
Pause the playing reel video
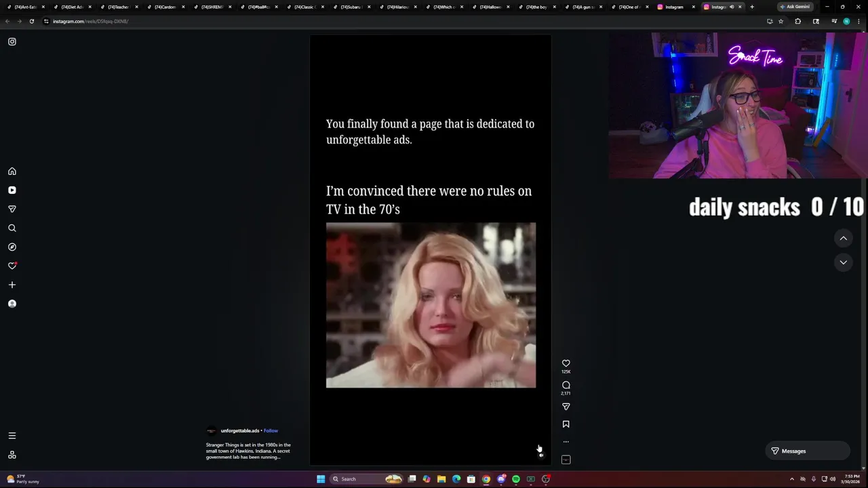coord(431,251)
